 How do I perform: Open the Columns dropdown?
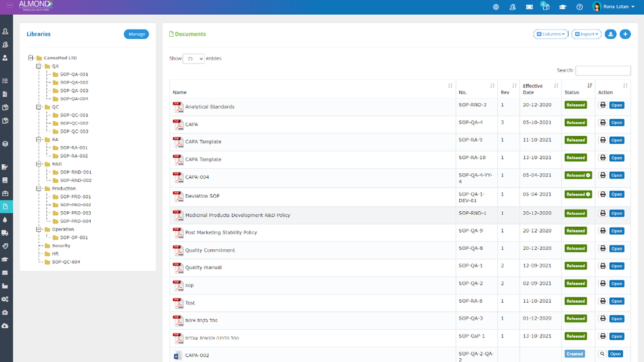pyautogui.click(x=551, y=34)
